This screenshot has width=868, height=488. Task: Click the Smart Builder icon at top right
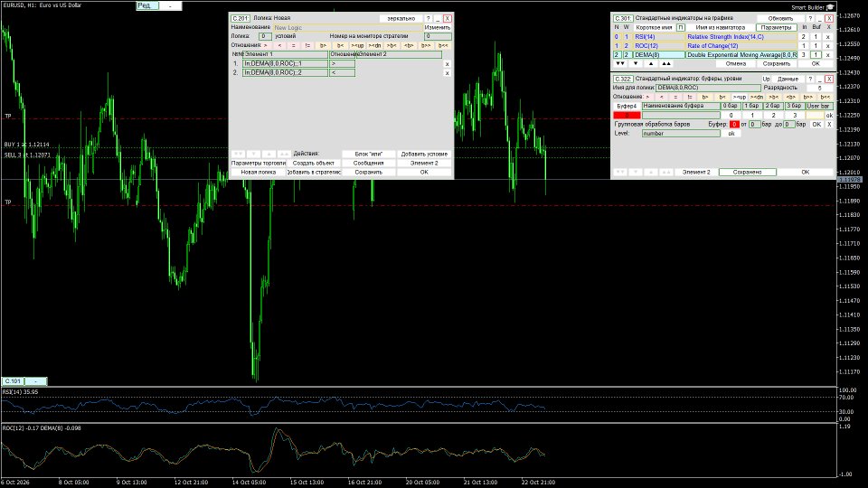[x=830, y=7]
